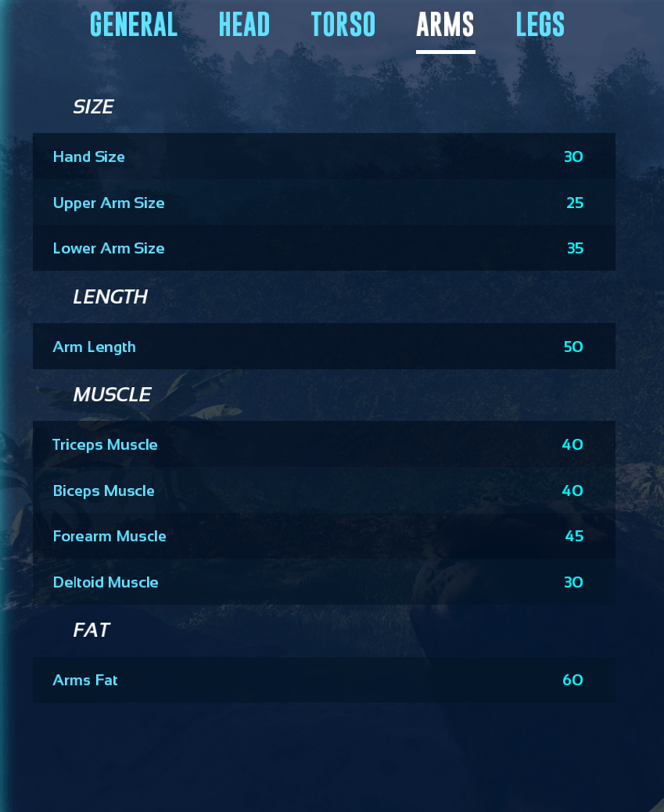Image resolution: width=664 pixels, height=812 pixels.
Task: Edit the Hand Size value 30
Action: pyautogui.click(x=573, y=156)
